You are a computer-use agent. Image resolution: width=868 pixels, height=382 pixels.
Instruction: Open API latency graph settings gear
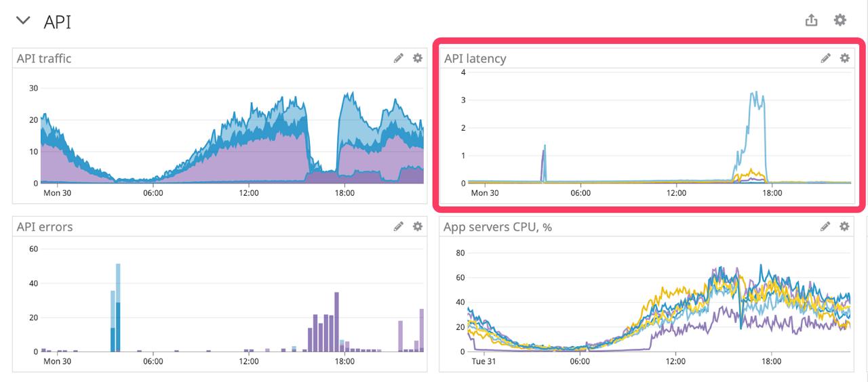[844, 58]
